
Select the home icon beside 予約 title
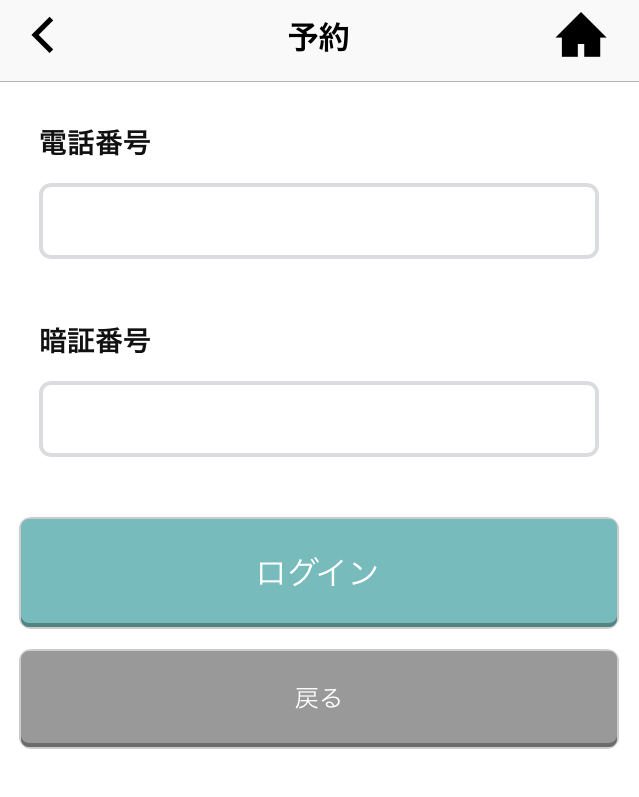(x=581, y=35)
